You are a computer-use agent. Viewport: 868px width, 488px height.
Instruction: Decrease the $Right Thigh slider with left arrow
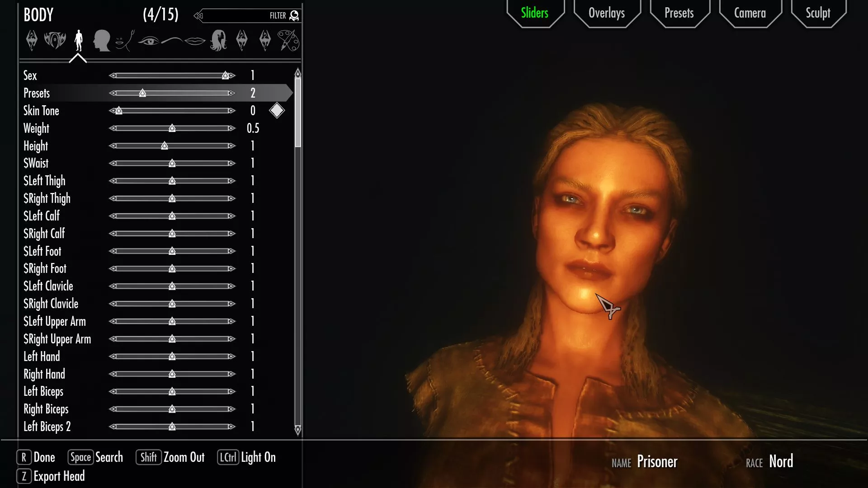pyautogui.click(x=113, y=198)
